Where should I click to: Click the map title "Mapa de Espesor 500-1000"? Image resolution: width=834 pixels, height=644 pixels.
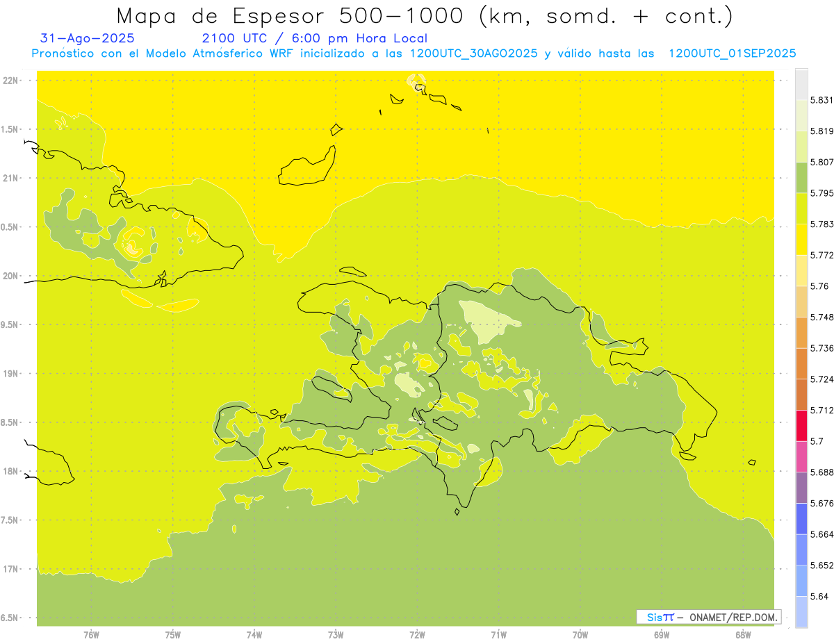coord(291,16)
